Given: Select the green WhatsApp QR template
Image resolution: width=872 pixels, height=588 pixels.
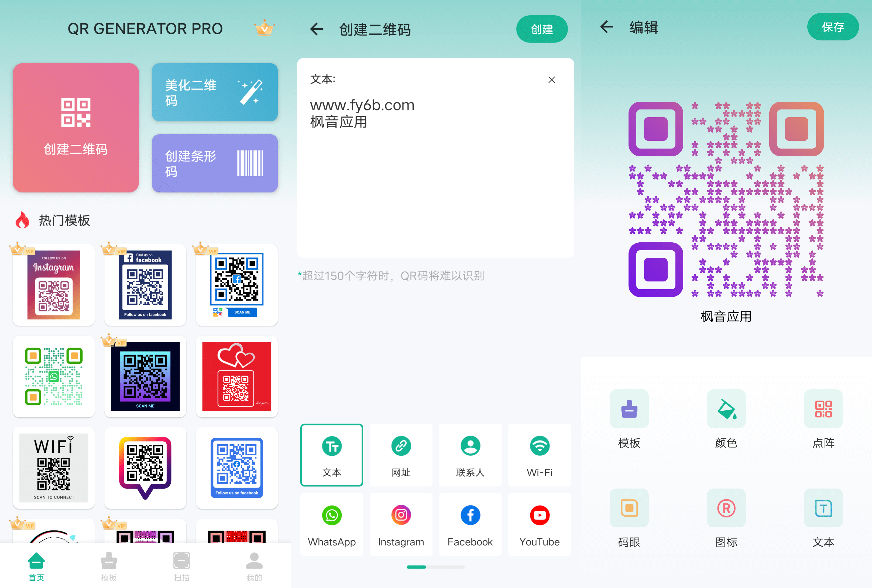Looking at the screenshot, I should (54, 377).
